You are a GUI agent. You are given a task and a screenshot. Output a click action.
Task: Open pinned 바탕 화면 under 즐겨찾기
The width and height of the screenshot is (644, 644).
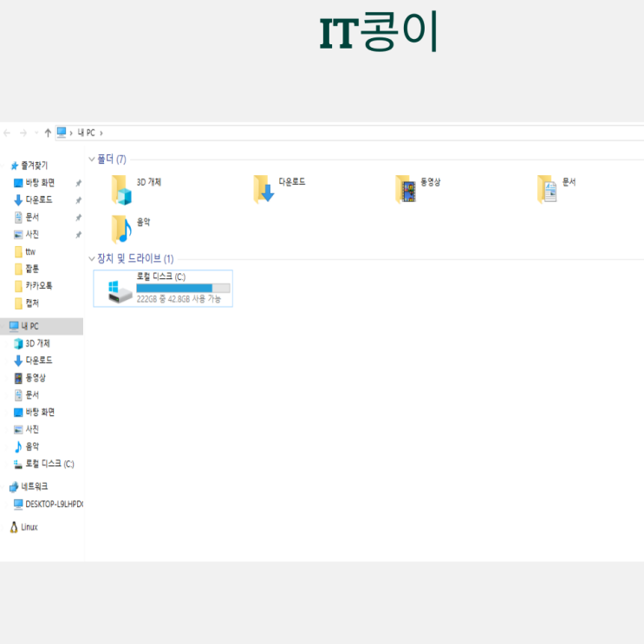(x=40, y=183)
